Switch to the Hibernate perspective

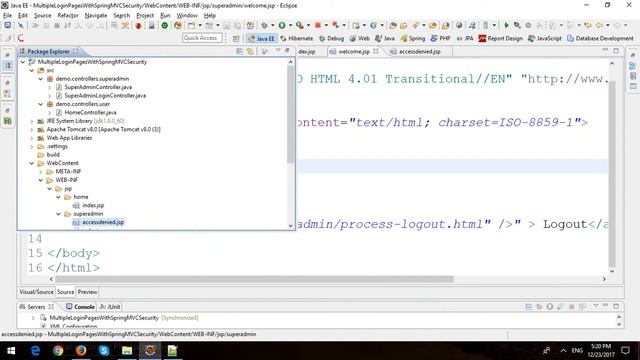point(297,38)
